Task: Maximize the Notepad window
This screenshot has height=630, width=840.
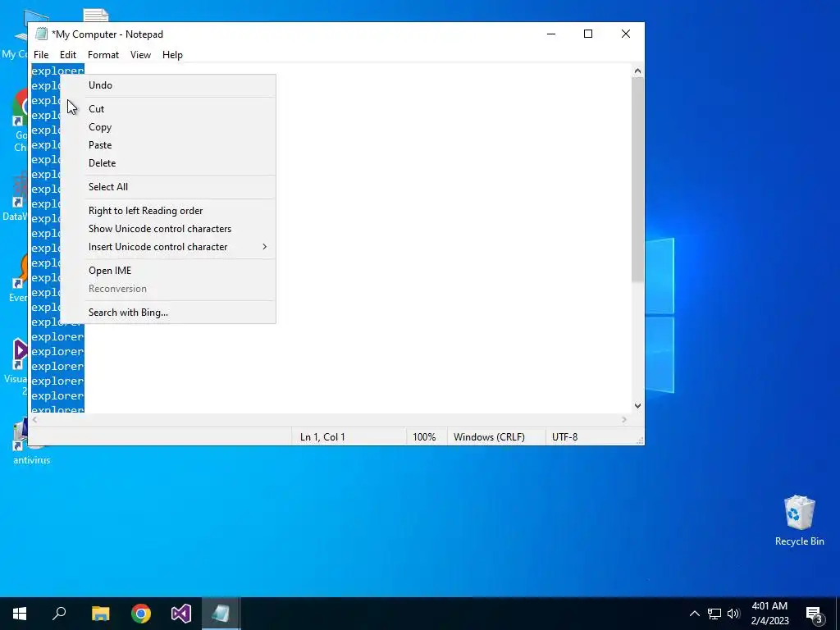Action: pyautogui.click(x=588, y=34)
